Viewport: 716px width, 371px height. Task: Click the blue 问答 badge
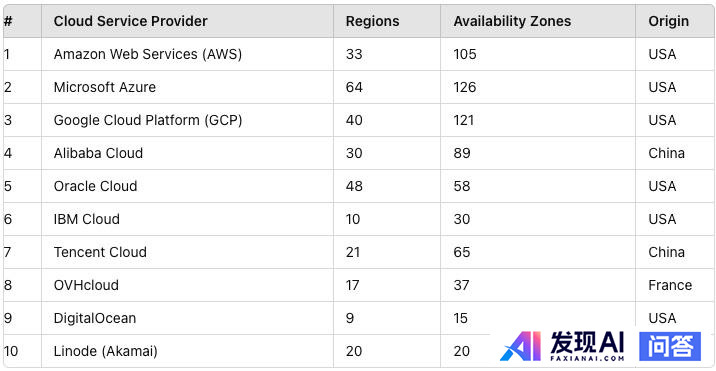[670, 346]
